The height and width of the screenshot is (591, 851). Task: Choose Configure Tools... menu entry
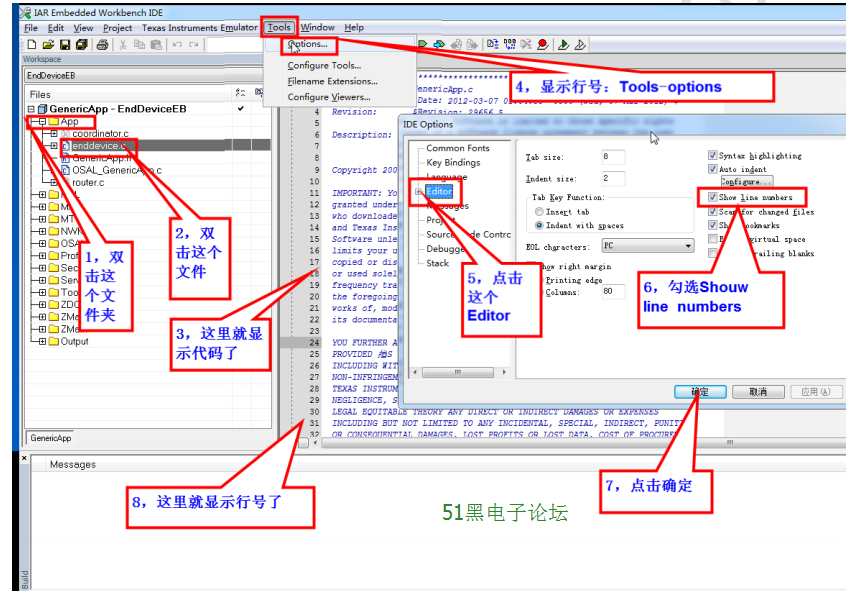click(x=324, y=65)
